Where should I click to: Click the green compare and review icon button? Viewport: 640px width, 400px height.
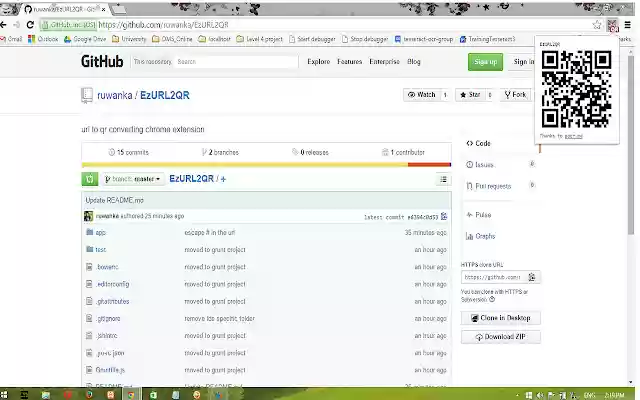[x=90, y=179]
